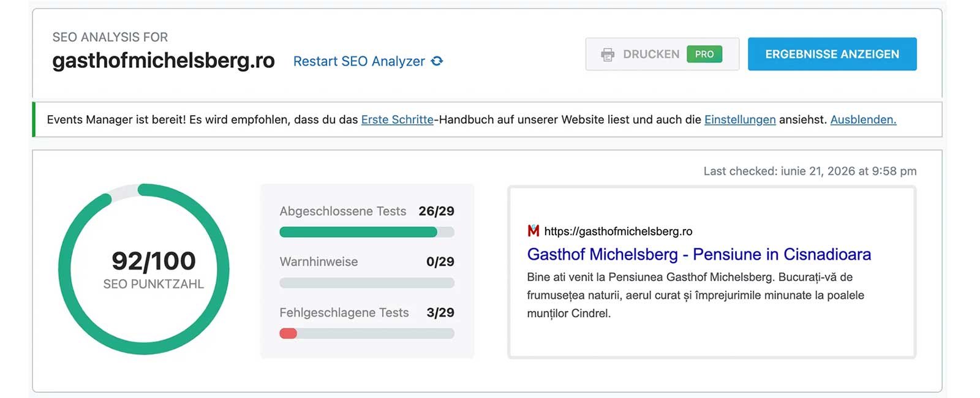Click the 3/29 failed tests value
This screenshot has height=398, width=980.
click(x=440, y=313)
